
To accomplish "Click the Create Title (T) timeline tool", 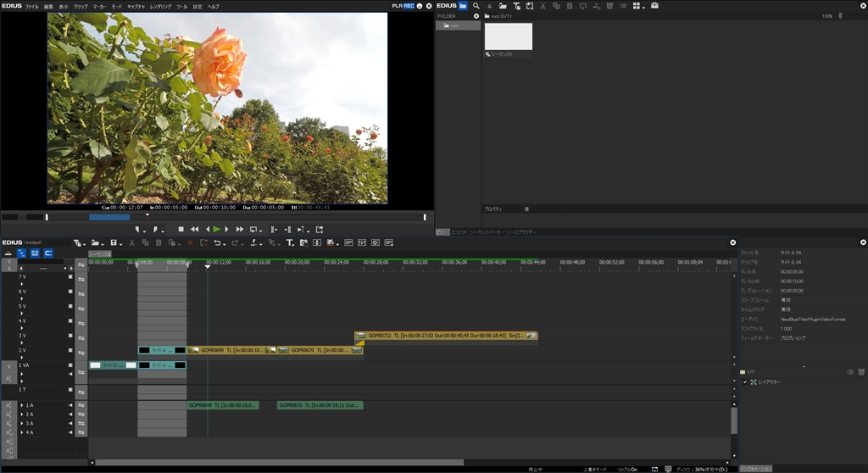I will [x=290, y=243].
